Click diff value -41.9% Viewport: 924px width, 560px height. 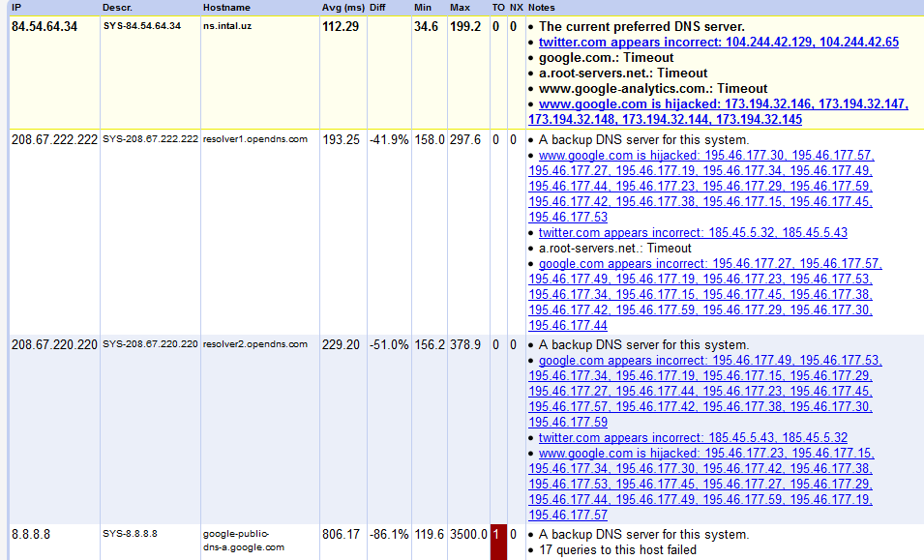389,139
